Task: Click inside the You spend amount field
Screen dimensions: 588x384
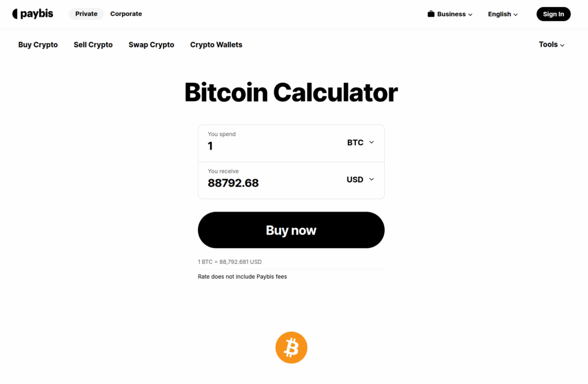Action: click(247, 146)
